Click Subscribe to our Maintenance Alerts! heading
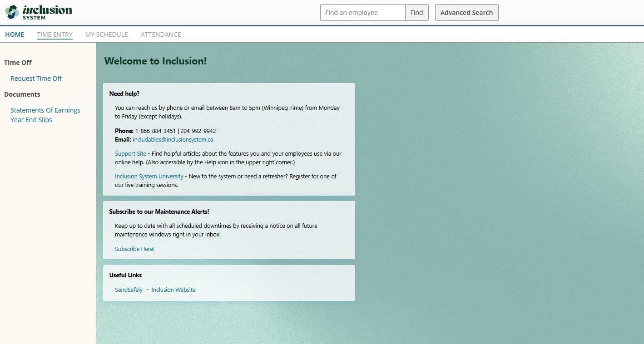The width and height of the screenshot is (644, 344). point(159,212)
